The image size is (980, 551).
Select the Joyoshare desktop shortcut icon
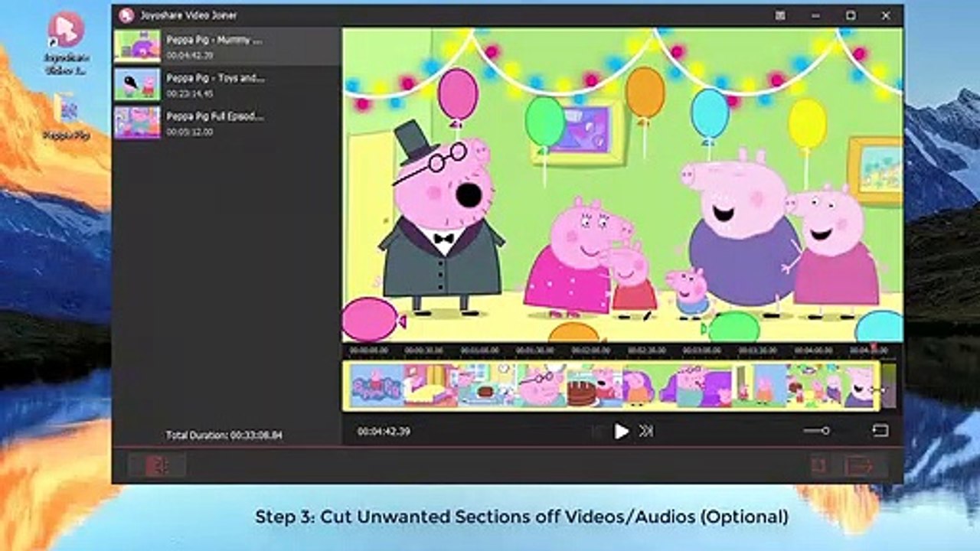pyautogui.click(x=65, y=42)
